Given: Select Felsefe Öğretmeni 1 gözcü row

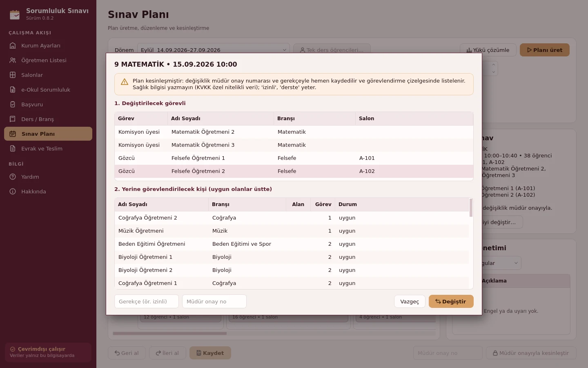Looking at the screenshot, I should click(x=294, y=158).
